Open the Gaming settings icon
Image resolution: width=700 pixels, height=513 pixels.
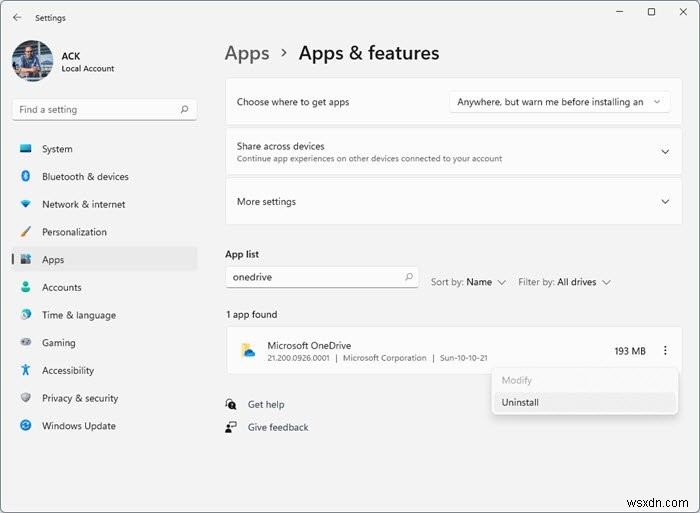point(26,343)
